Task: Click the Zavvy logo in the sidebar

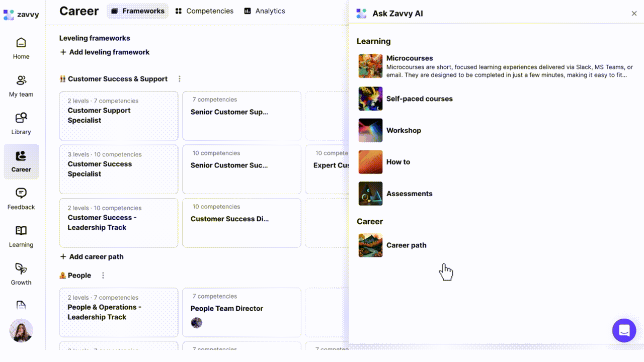Action: click(x=21, y=14)
